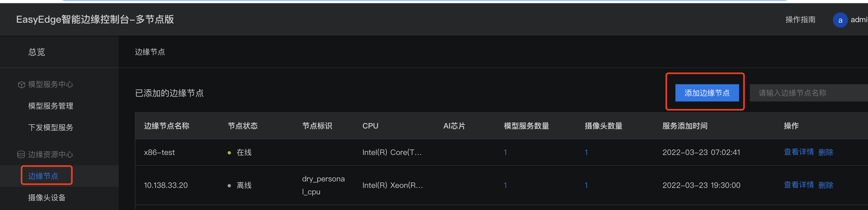
Task: Click the 添加边缘节点 button
Action: point(707,93)
